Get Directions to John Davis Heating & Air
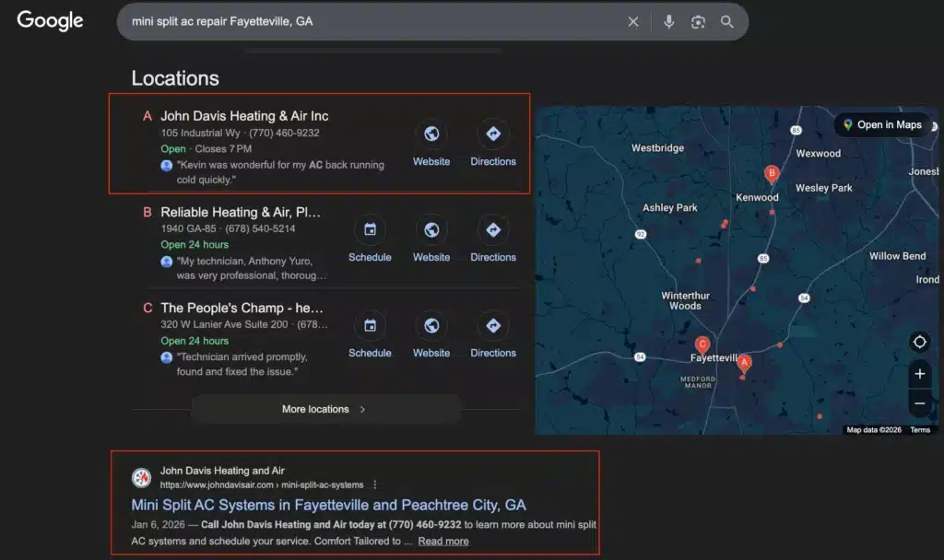Screen dimensions: 944x560 coord(493,134)
